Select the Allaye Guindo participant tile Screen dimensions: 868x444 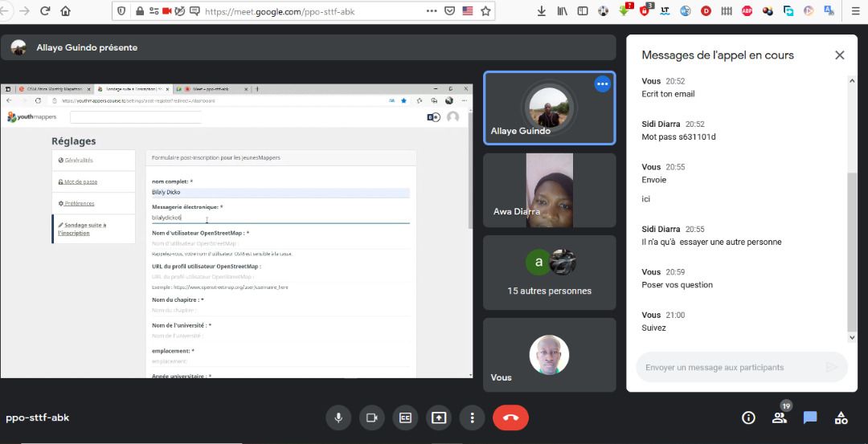coord(549,108)
